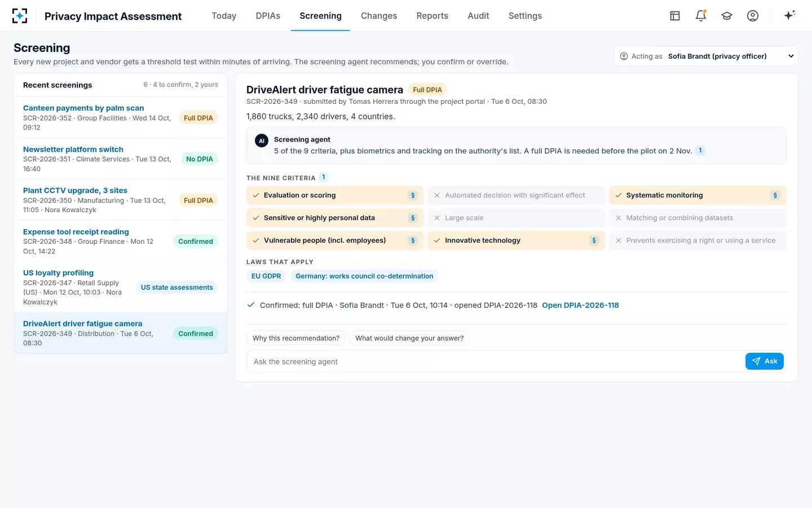Open US loyalty profiling screening
This screenshot has width=812, height=508.
click(x=121, y=287)
